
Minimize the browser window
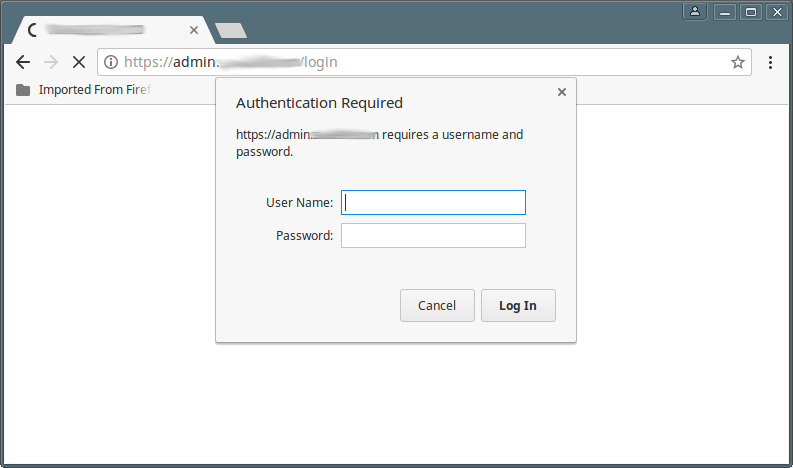click(724, 12)
